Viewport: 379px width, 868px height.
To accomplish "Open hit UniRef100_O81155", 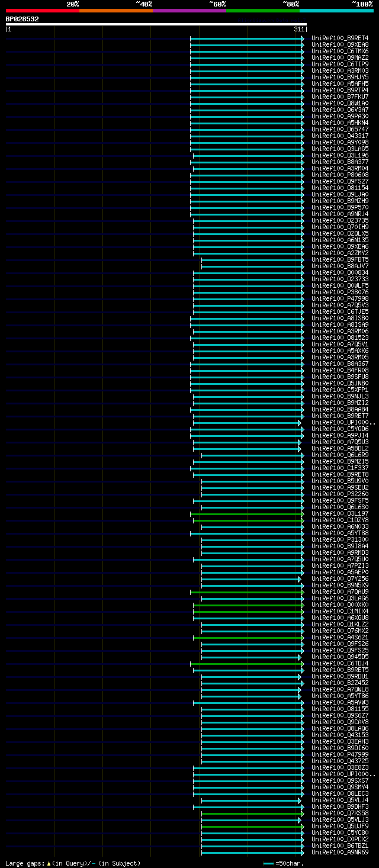I will tap(340, 709).
